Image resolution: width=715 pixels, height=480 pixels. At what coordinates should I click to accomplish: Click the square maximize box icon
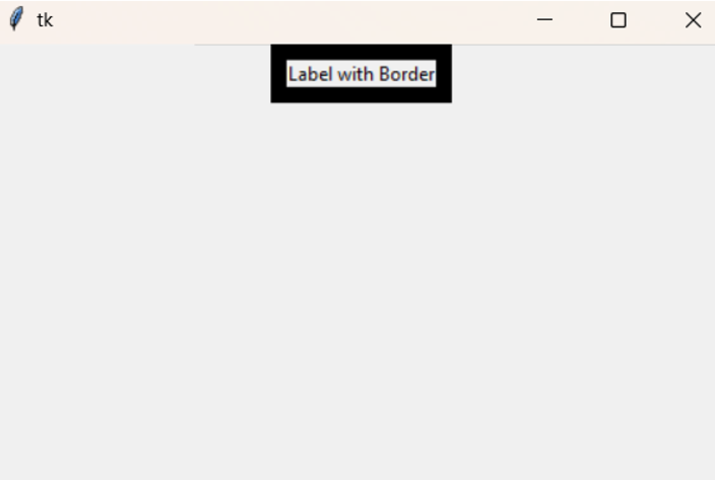click(x=618, y=20)
